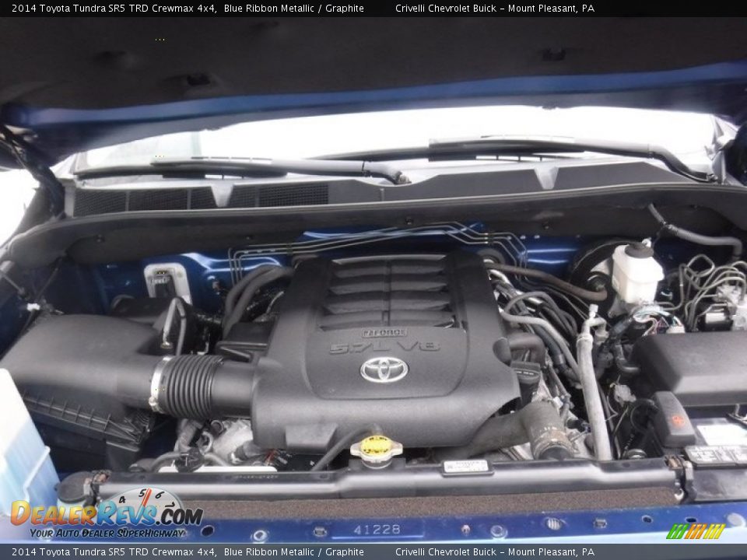Click the 'iFORCE' badge on the engine cover

point(384,332)
